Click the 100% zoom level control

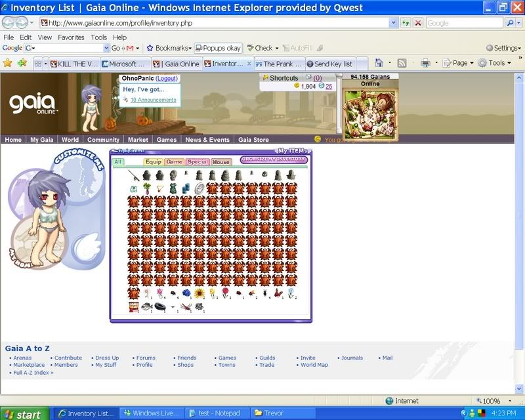click(x=494, y=400)
